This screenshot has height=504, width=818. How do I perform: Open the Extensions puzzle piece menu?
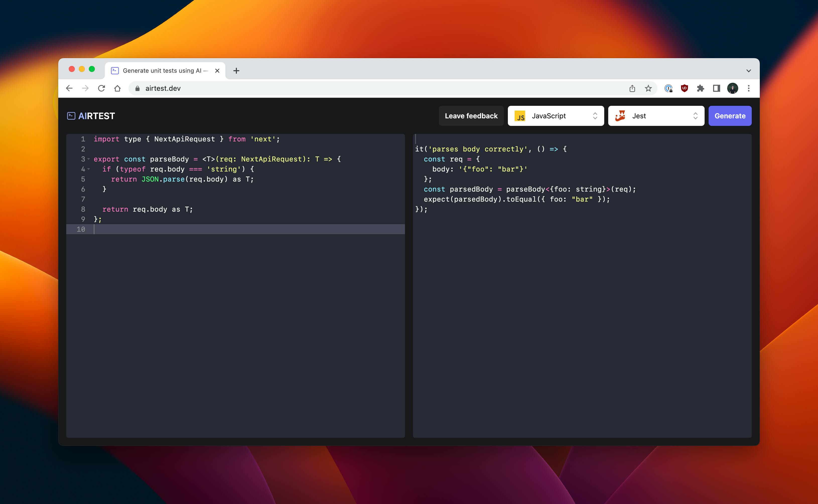[700, 88]
